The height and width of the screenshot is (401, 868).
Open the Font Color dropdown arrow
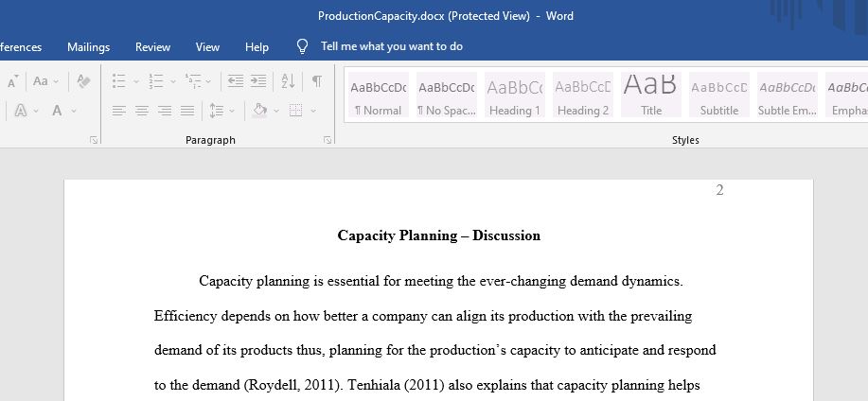tap(74, 112)
